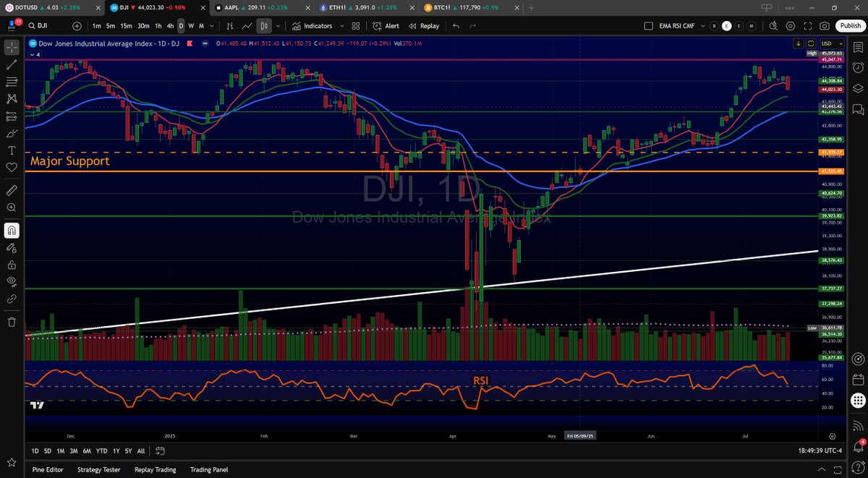Open the watchlist panel in right sidebar

click(x=858, y=47)
